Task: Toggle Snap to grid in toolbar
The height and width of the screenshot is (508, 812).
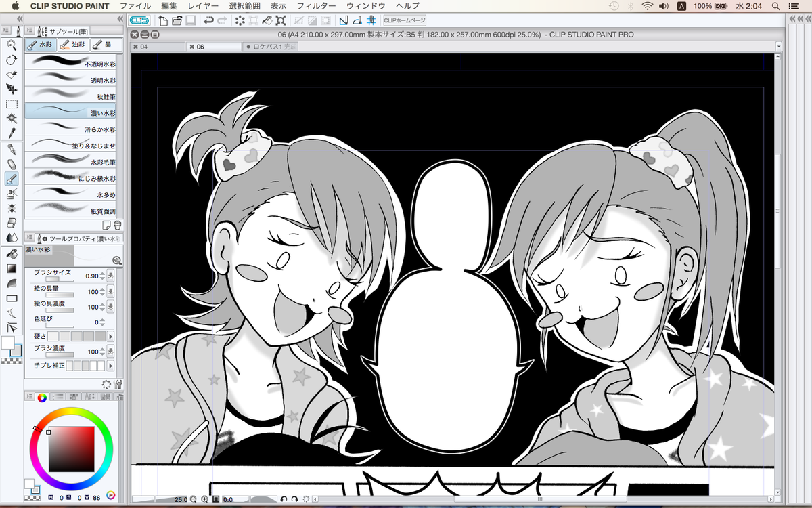Action: tap(371, 20)
